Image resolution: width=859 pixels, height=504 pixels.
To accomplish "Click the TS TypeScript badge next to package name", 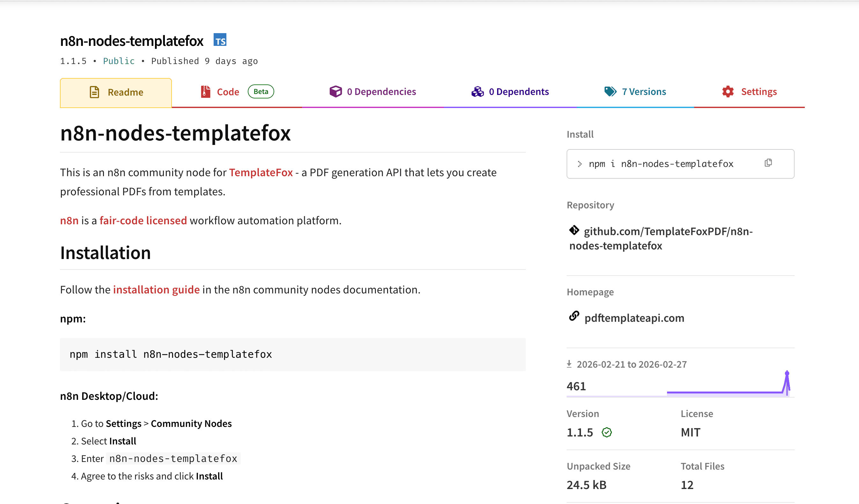I will pos(220,40).
